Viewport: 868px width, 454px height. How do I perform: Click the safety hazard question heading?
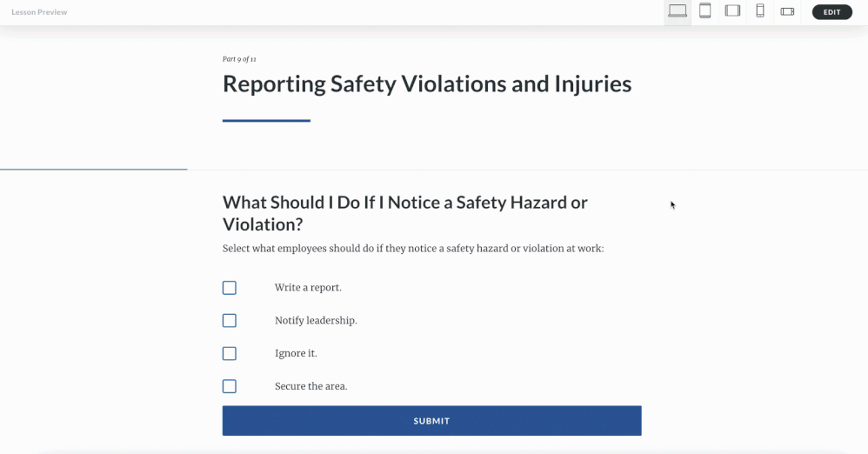[404, 213]
